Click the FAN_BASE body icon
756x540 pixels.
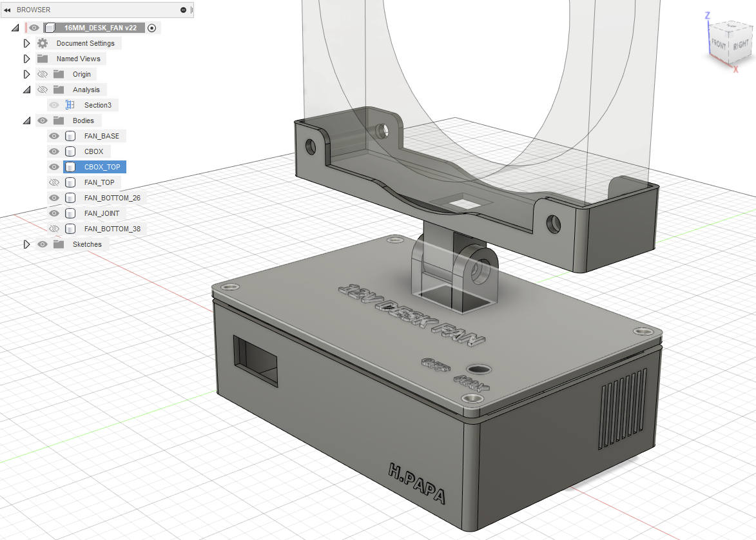(70, 136)
